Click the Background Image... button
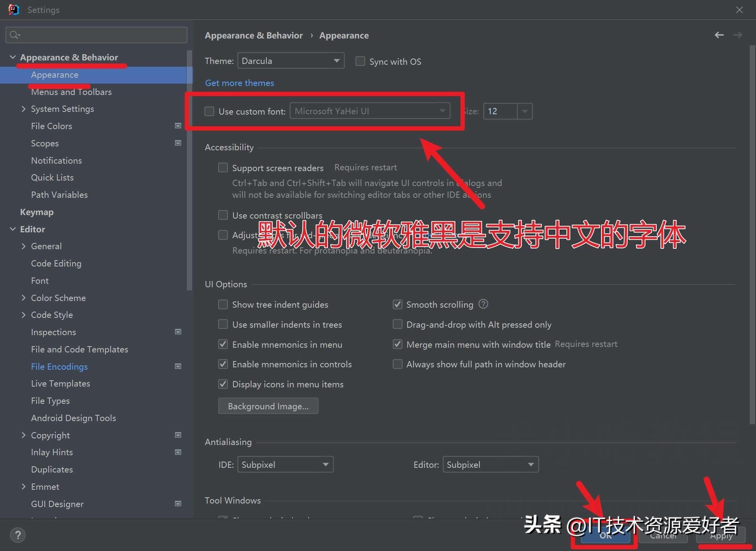Image resolution: width=756 pixels, height=551 pixels. 268,406
